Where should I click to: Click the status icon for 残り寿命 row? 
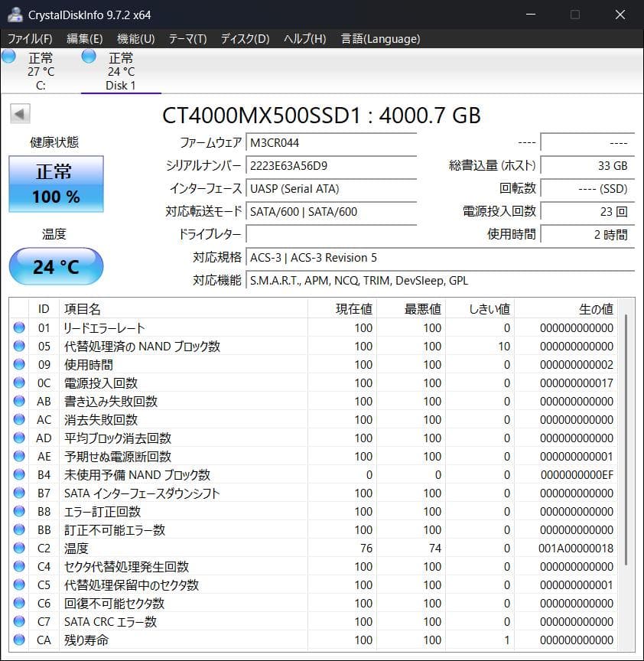(x=20, y=640)
